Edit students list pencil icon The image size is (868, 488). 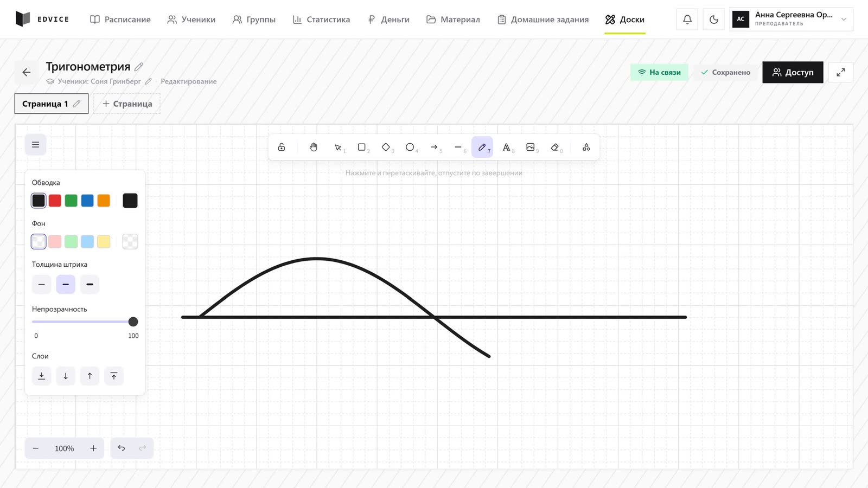[x=148, y=81]
